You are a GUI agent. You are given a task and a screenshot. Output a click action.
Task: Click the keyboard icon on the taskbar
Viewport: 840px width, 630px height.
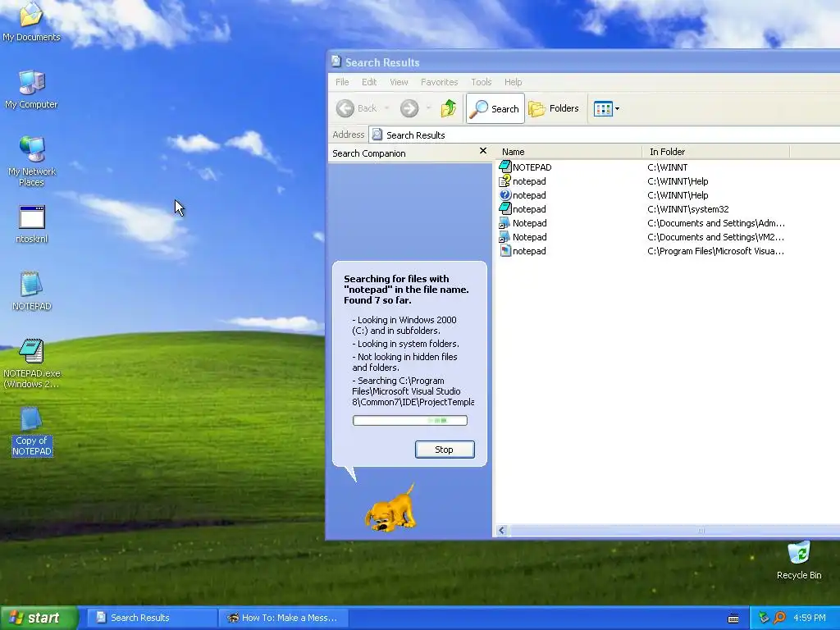733,619
